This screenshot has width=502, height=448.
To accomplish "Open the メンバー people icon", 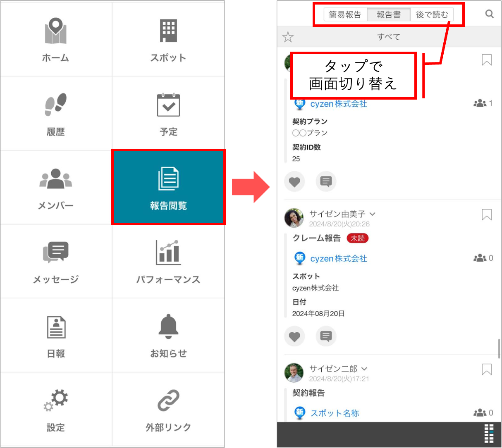I will coord(56,179).
